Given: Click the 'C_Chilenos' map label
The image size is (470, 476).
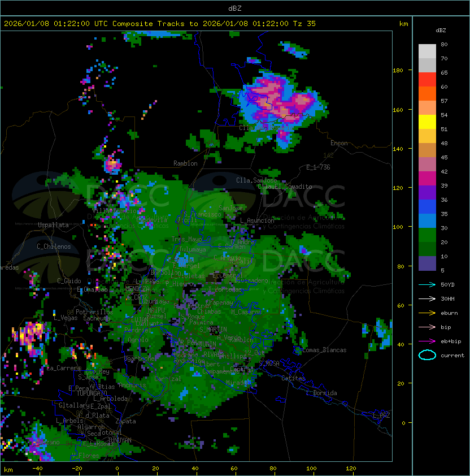Looking at the screenshot, I should click(54, 246).
